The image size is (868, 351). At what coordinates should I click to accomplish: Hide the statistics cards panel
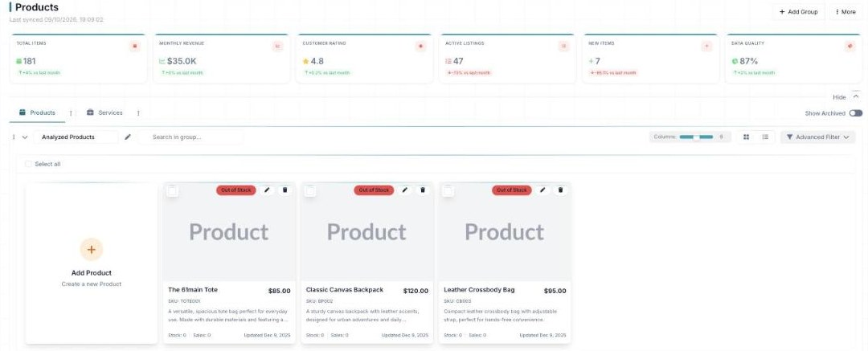pos(847,97)
